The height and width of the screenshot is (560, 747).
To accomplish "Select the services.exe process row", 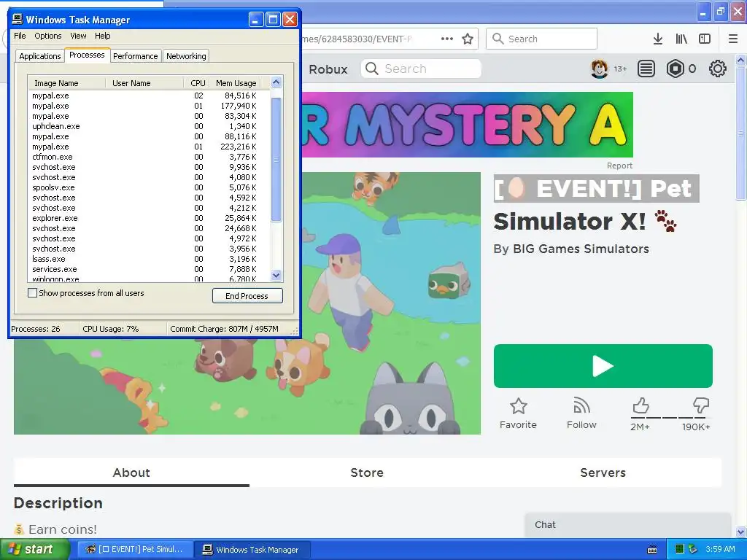I will point(148,269).
